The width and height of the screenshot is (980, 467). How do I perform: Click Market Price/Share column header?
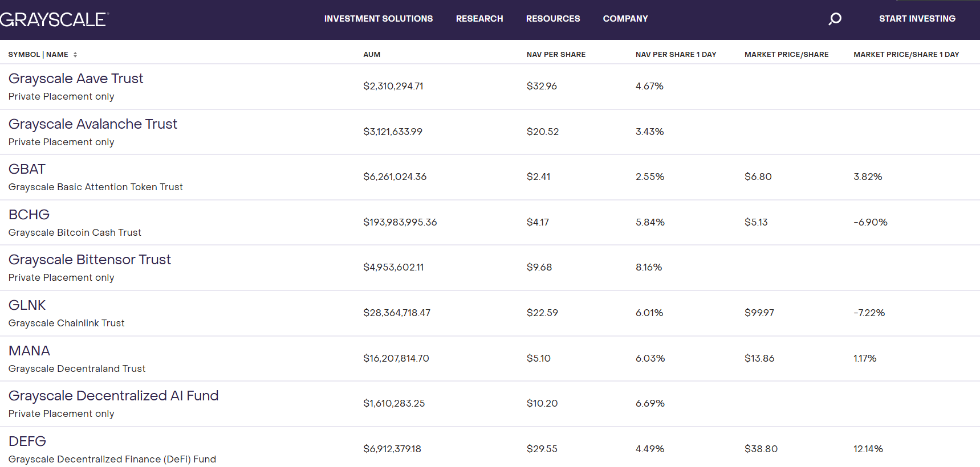pos(786,55)
